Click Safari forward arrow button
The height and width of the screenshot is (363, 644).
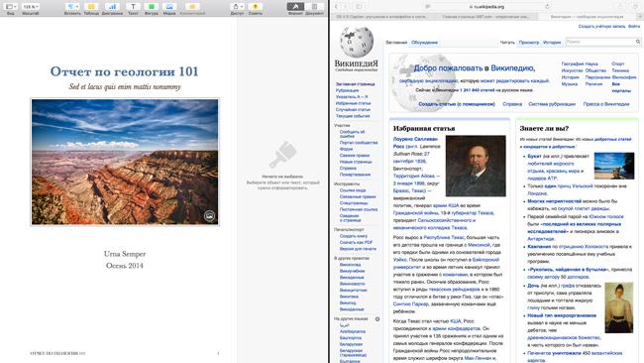[346, 7]
